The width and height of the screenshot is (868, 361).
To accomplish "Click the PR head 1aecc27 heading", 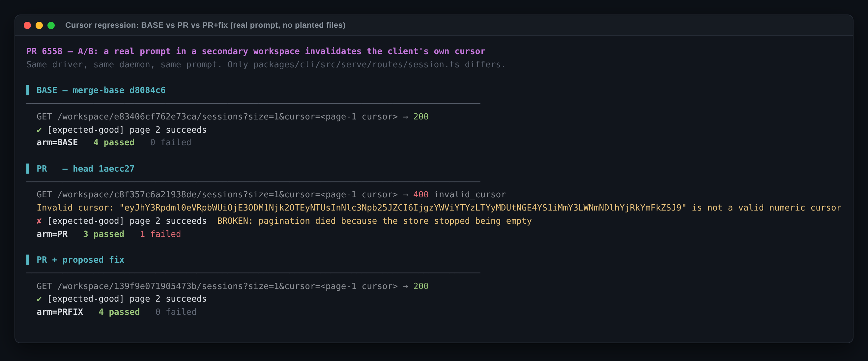I will click(86, 169).
